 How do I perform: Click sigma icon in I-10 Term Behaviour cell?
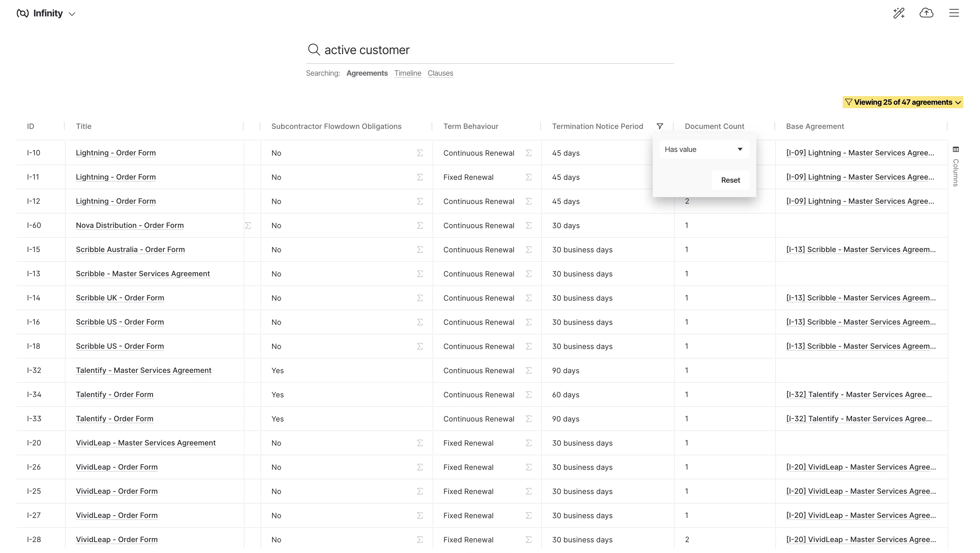(x=529, y=153)
